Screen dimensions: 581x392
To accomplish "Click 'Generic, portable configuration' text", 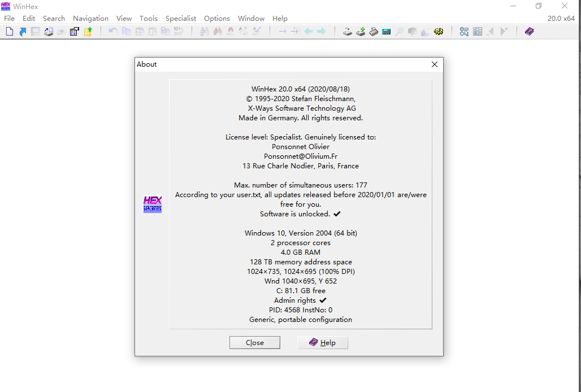I will pos(301,320).
